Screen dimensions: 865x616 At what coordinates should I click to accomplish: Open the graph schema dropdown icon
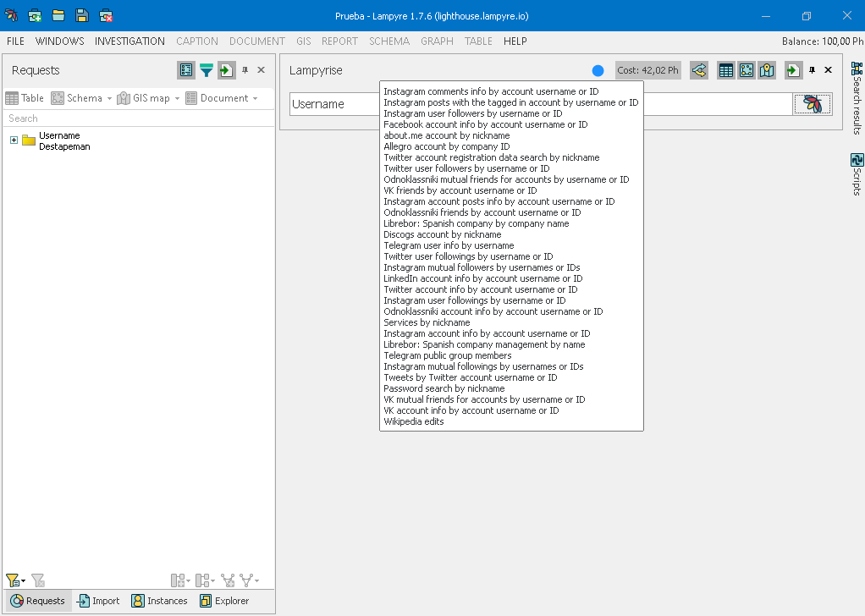(250, 580)
